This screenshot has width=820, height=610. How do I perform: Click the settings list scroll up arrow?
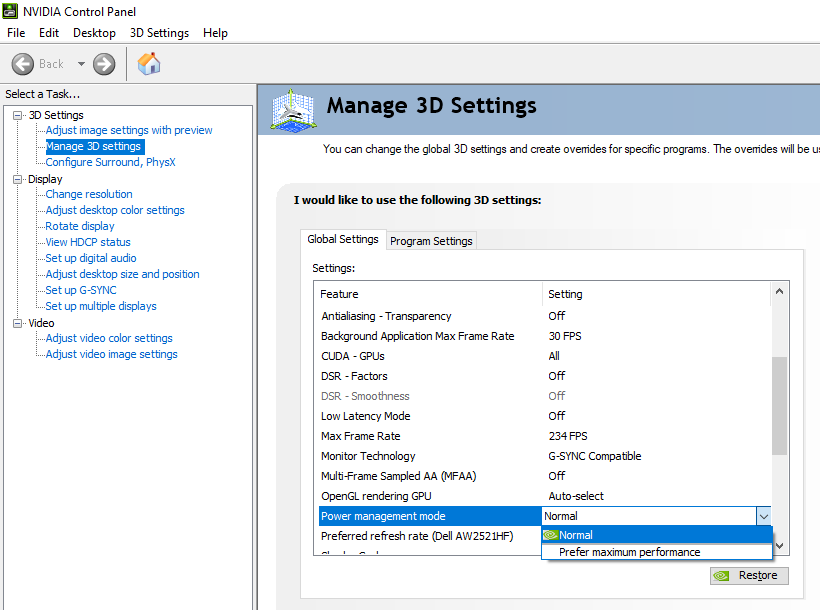(779, 291)
